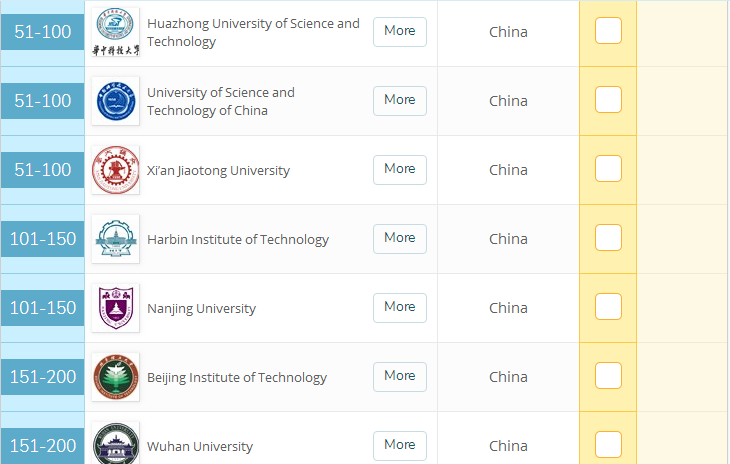Show More info for Wuhan University

tap(399, 445)
